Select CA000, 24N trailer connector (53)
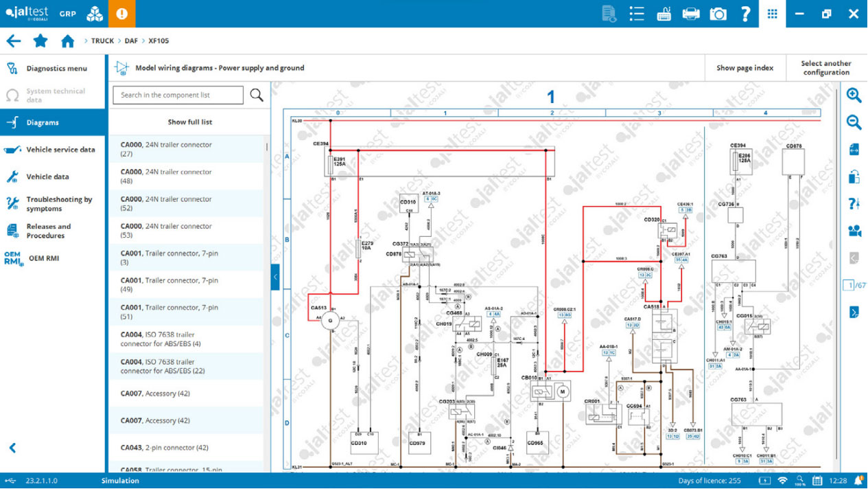Viewport: 868px width, 489px height. 186,231
